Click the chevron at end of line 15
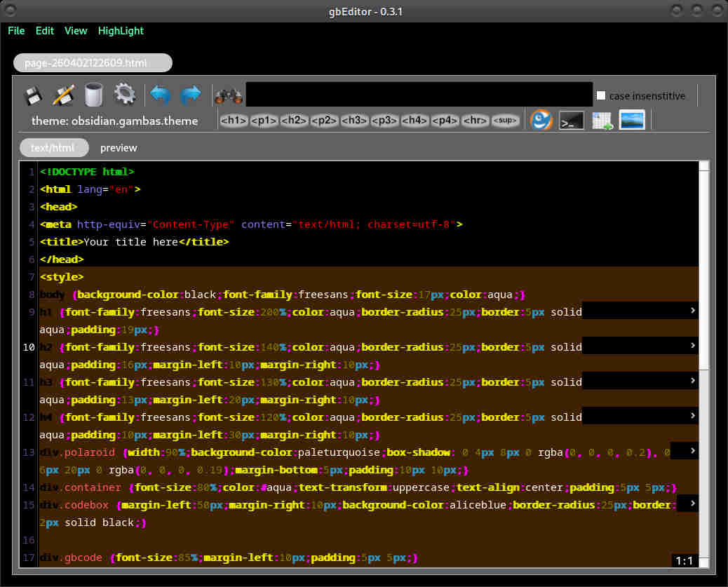 [692, 503]
